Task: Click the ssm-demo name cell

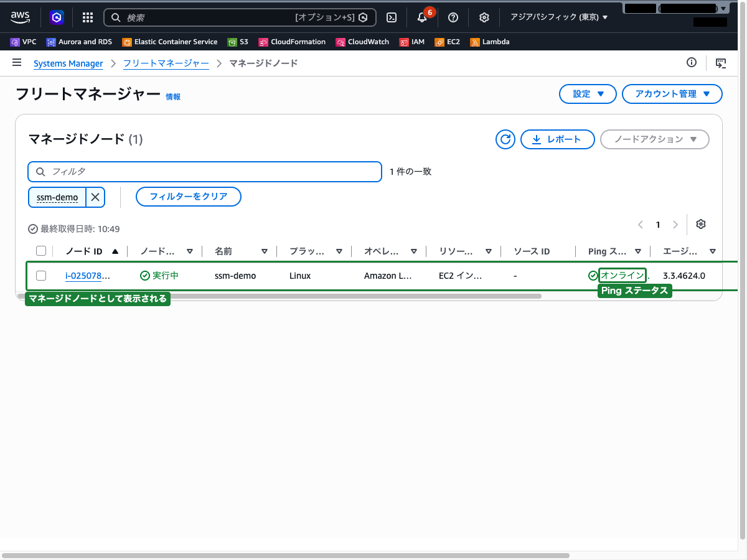Action: 235,276
